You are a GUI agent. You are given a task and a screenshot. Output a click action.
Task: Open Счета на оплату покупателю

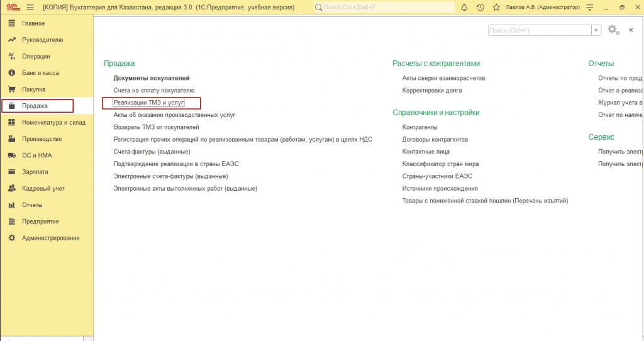[154, 91]
